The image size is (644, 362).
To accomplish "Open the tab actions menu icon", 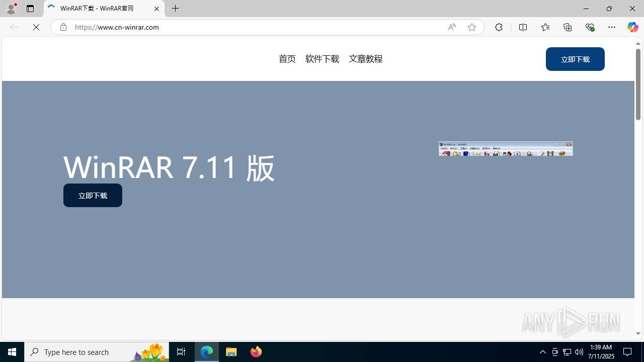I will pyautogui.click(x=30, y=9).
